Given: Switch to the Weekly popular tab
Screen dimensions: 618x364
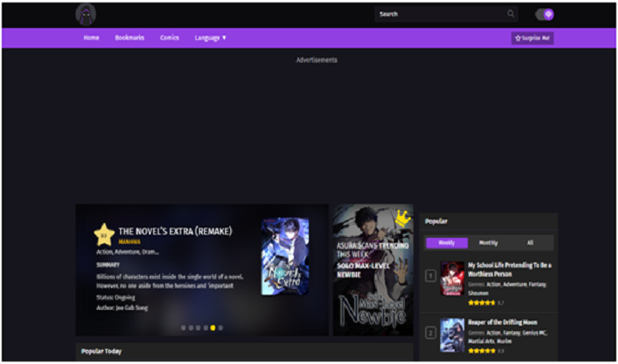Looking at the screenshot, I should point(446,243).
